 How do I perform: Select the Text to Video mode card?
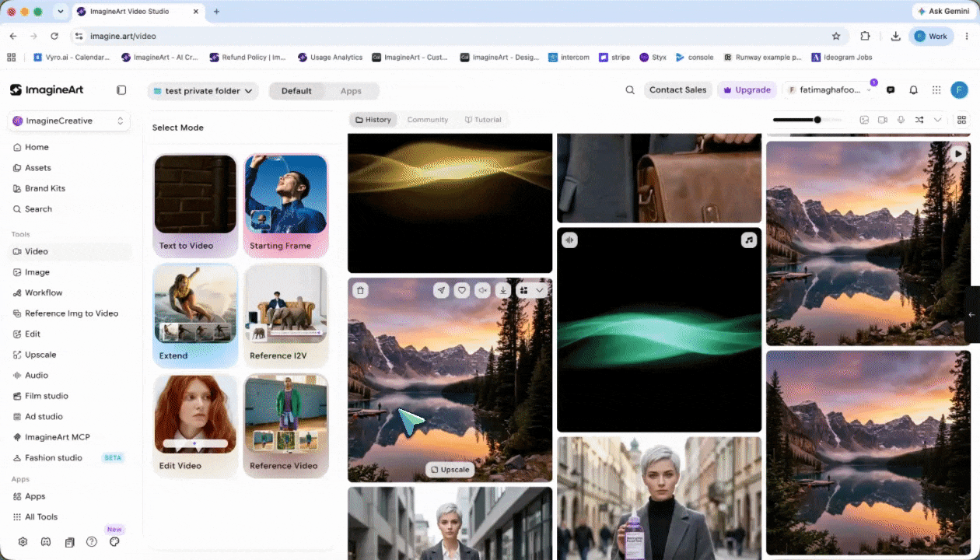pyautogui.click(x=195, y=205)
